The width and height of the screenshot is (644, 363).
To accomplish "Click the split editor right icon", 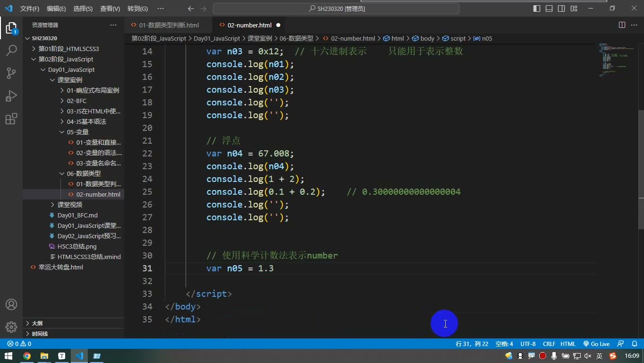I will 622,25.
